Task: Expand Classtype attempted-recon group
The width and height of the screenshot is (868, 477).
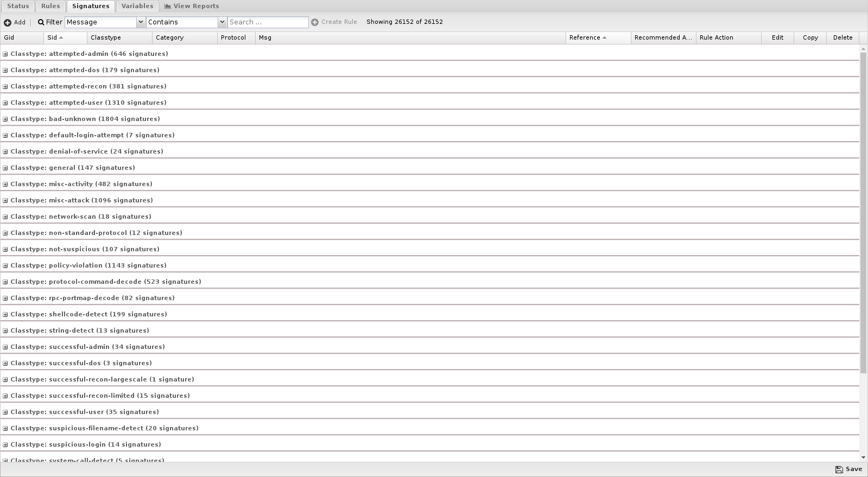Action: [x=5, y=86]
